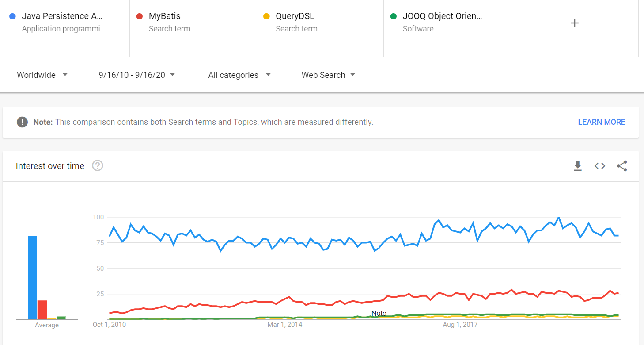Viewport: 644px width, 345px height.
Task: Add a comparison term with plus icon
Action: [574, 23]
